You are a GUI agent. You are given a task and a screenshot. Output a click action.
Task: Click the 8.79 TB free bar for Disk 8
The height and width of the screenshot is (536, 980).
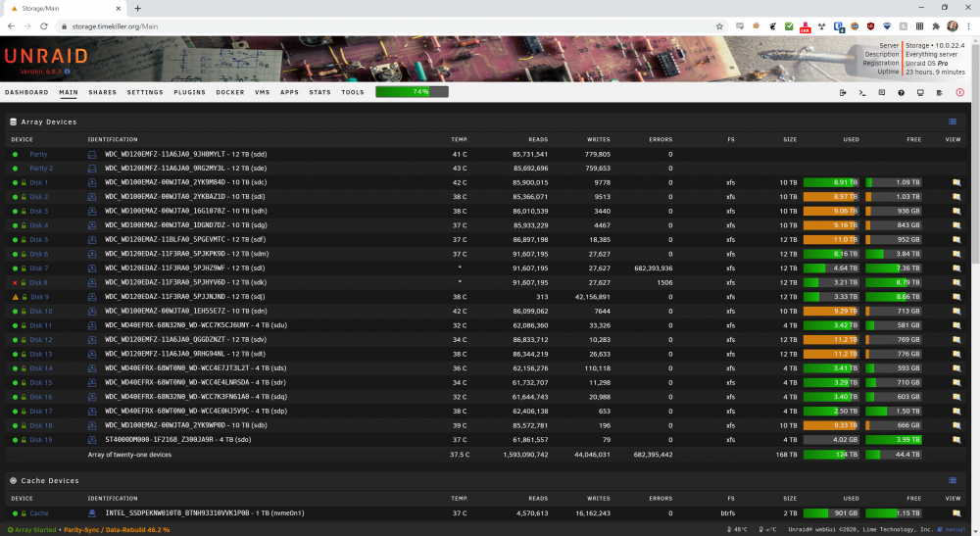pyautogui.click(x=894, y=282)
